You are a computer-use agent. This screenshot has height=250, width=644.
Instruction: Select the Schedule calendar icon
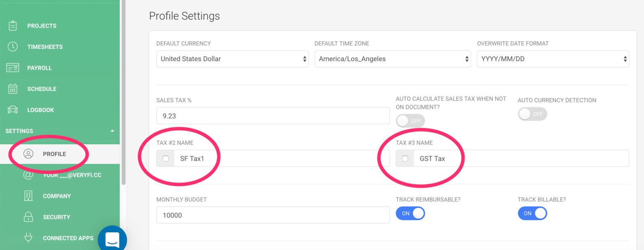point(13,89)
